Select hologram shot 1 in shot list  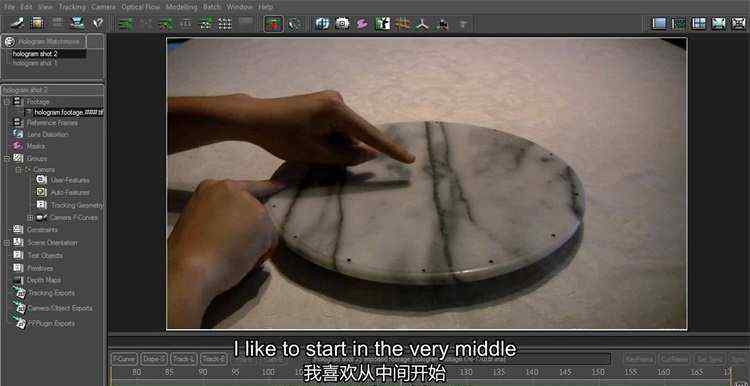click(35, 63)
